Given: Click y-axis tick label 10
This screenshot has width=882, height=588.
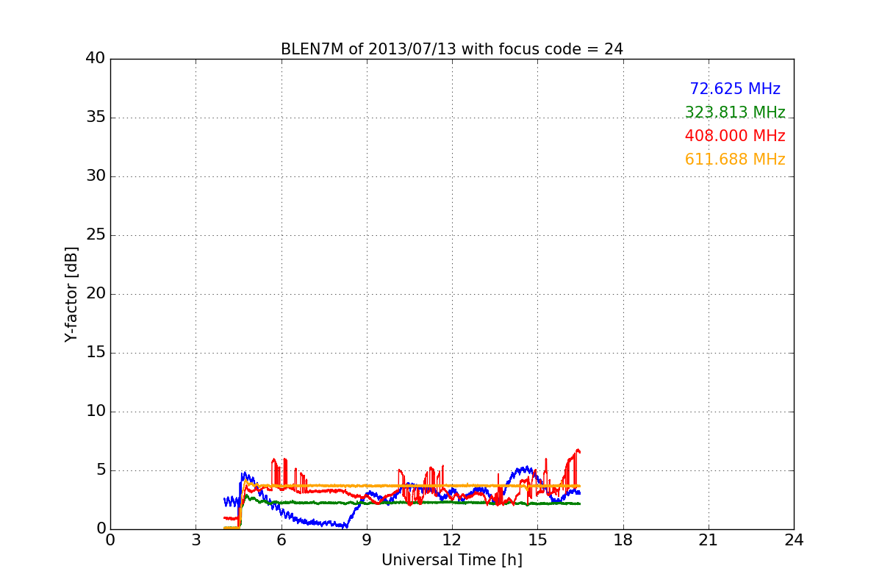Looking at the screenshot, I should [x=96, y=412].
